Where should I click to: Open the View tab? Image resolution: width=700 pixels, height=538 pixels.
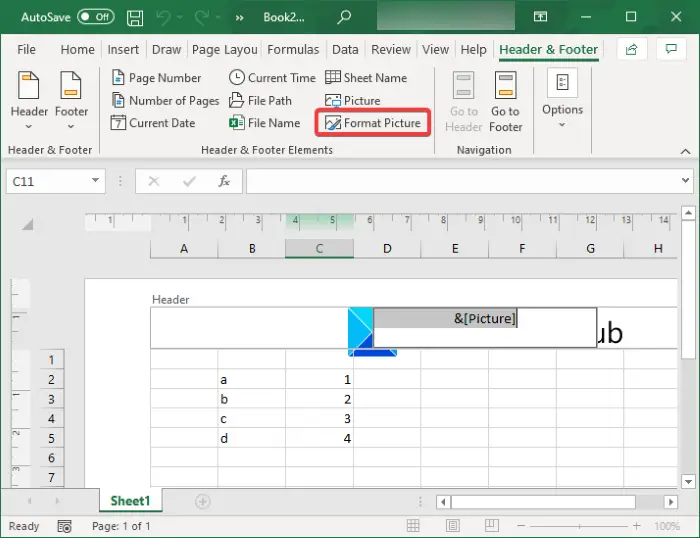coord(436,49)
